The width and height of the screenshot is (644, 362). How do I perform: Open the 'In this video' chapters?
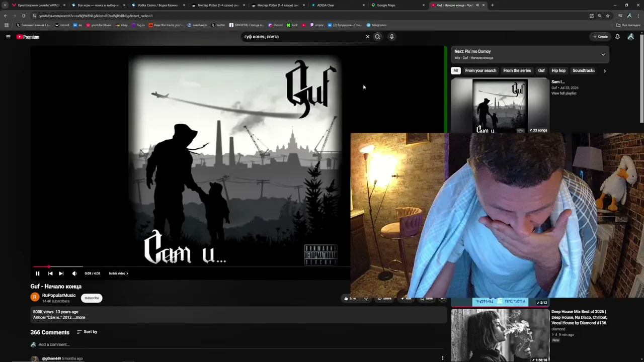119,274
